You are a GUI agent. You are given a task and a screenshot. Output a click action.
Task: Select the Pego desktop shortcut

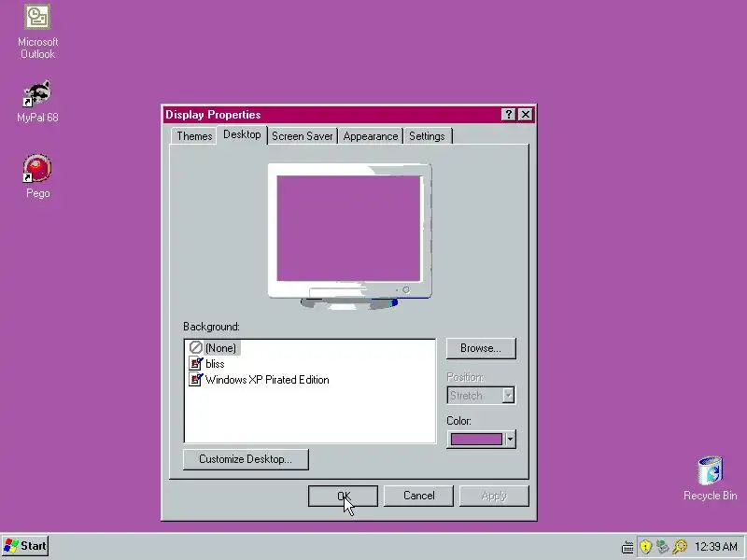(x=37, y=176)
